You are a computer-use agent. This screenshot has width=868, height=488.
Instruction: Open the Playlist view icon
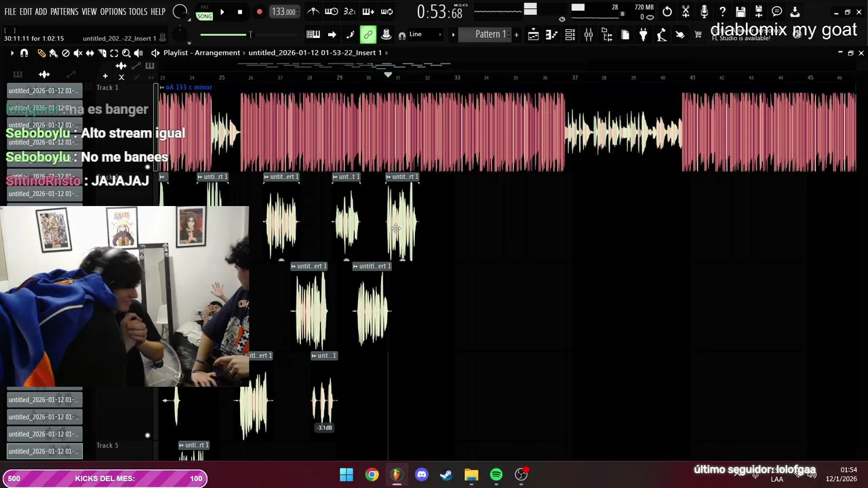[x=534, y=35]
